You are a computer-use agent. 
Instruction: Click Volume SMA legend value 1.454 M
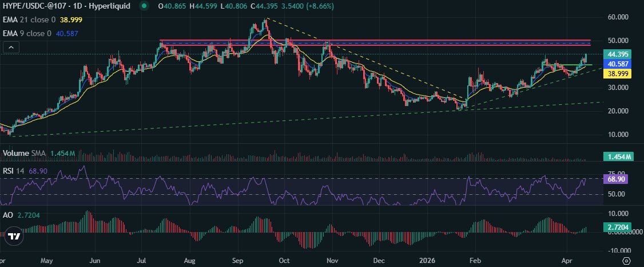(x=62, y=154)
